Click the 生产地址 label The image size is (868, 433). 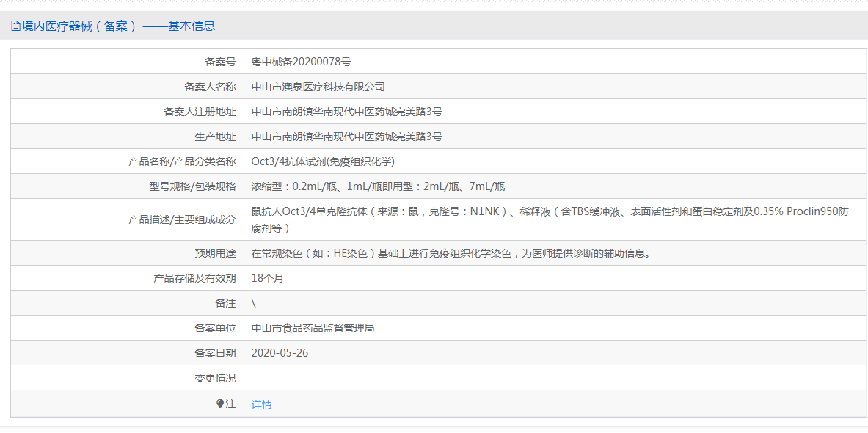point(215,137)
